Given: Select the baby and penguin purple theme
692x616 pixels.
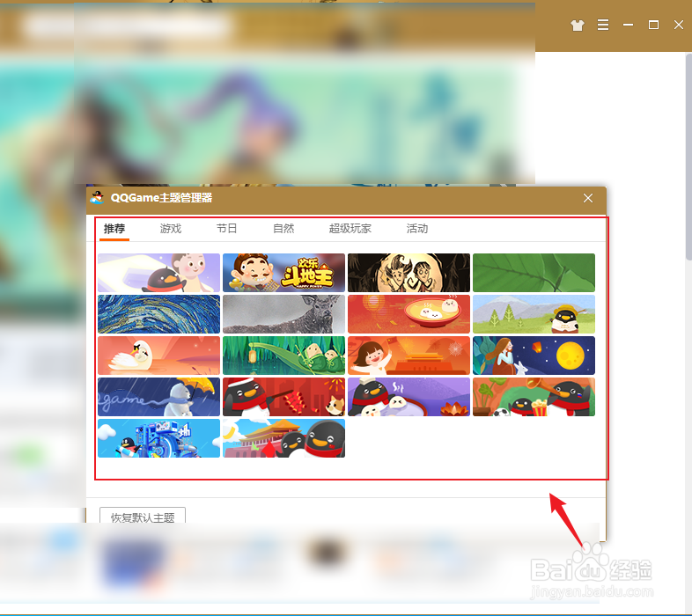Looking at the screenshot, I should (158, 273).
